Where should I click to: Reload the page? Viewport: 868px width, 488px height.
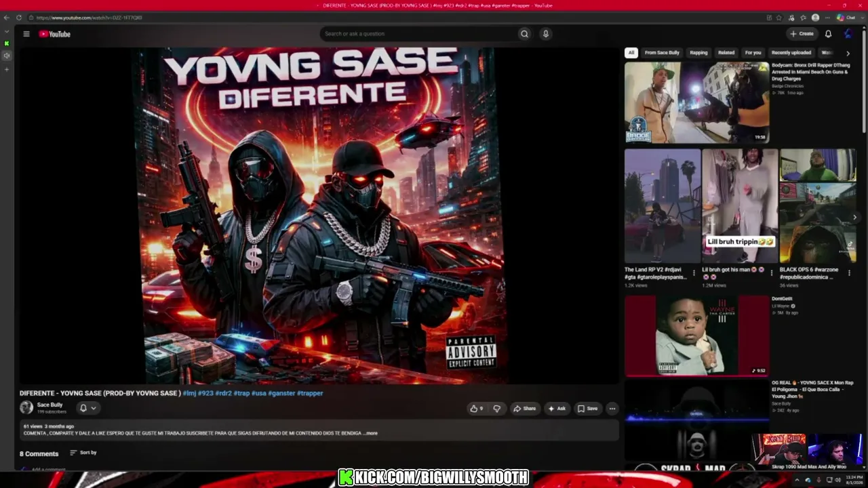(x=19, y=18)
